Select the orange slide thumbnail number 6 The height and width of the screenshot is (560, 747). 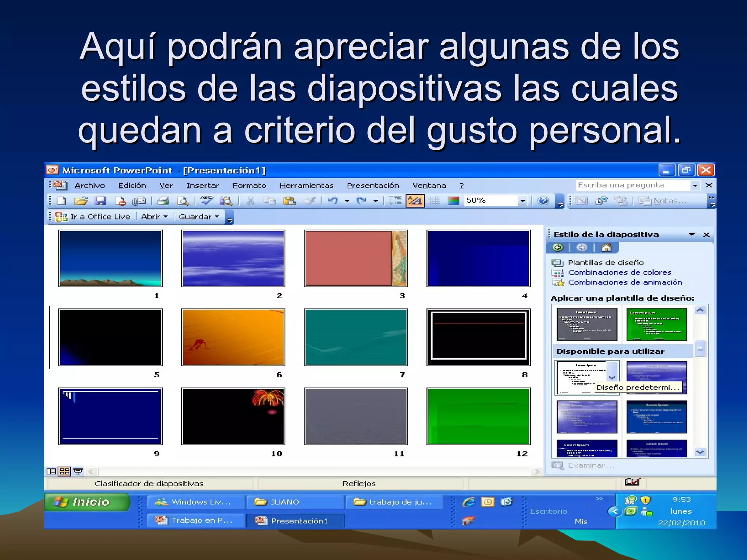(233, 337)
